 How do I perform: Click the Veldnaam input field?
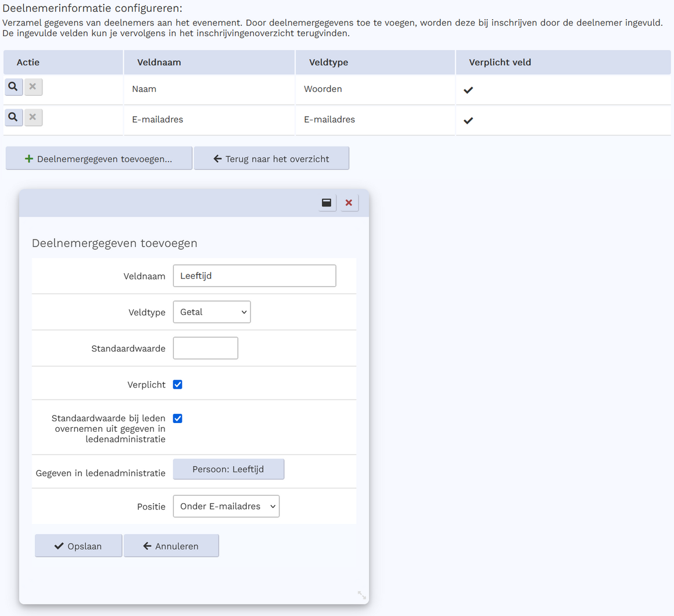pos(254,276)
